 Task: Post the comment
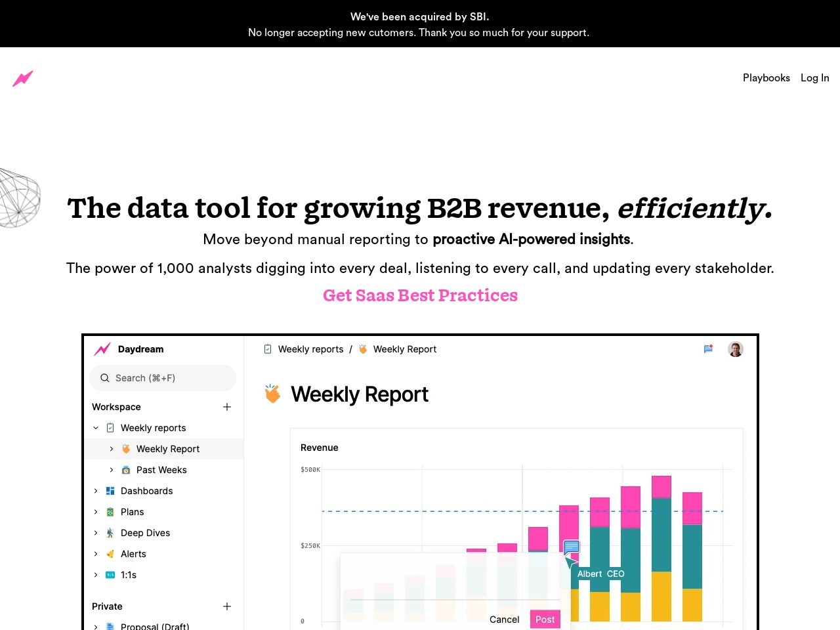tap(545, 619)
